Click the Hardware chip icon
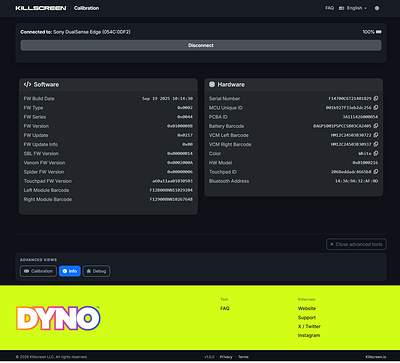The image size is (400, 363). tap(212, 85)
